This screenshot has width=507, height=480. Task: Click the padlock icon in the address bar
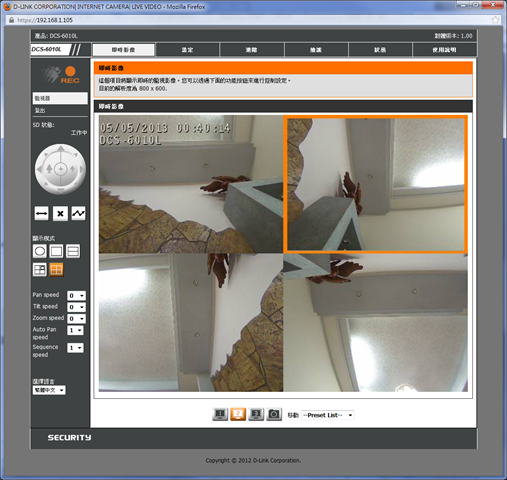11,20
